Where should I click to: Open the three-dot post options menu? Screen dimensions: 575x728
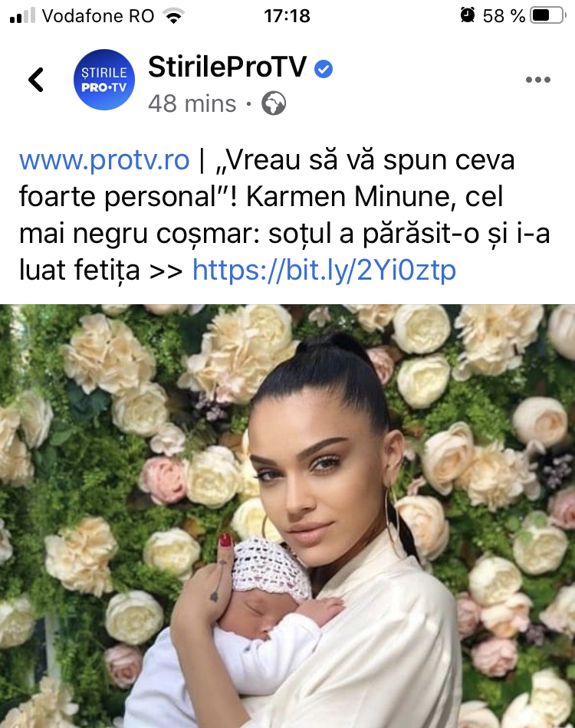click(x=538, y=80)
